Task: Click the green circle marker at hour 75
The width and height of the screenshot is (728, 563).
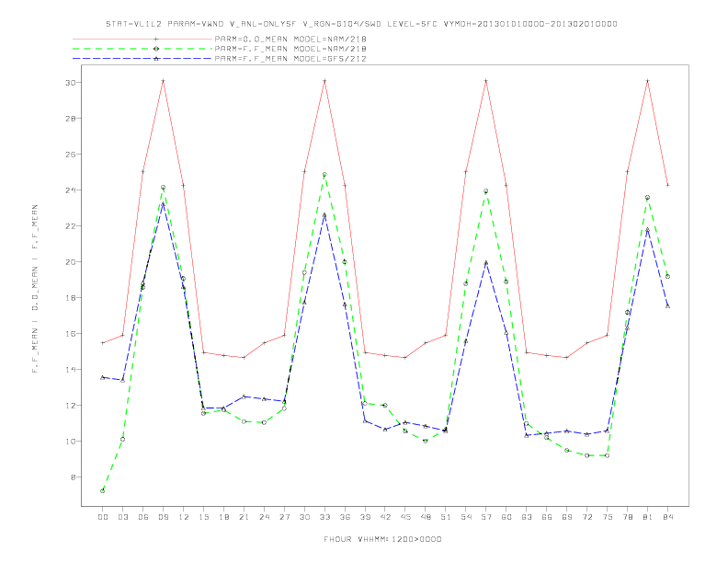Action: click(x=608, y=455)
